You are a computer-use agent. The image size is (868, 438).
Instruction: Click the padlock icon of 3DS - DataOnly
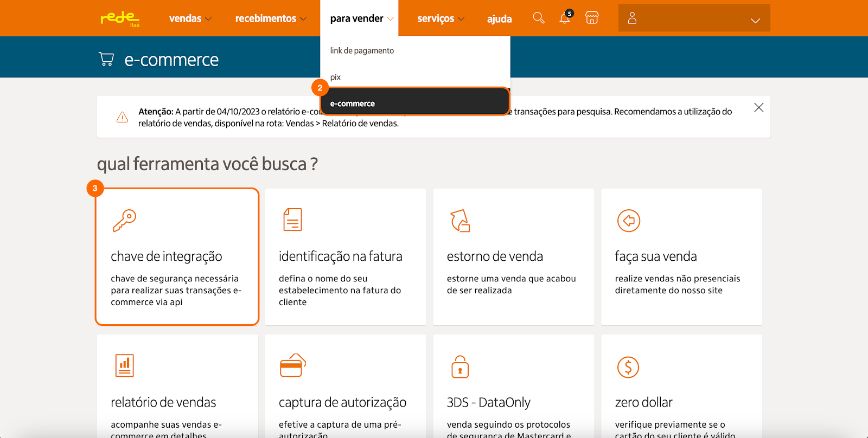(x=460, y=366)
